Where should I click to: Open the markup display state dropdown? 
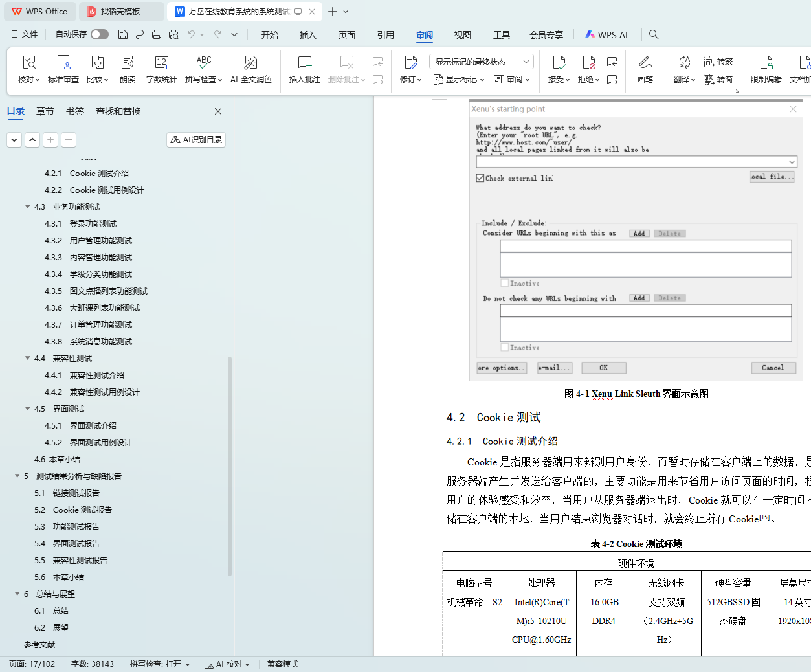[481, 62]
